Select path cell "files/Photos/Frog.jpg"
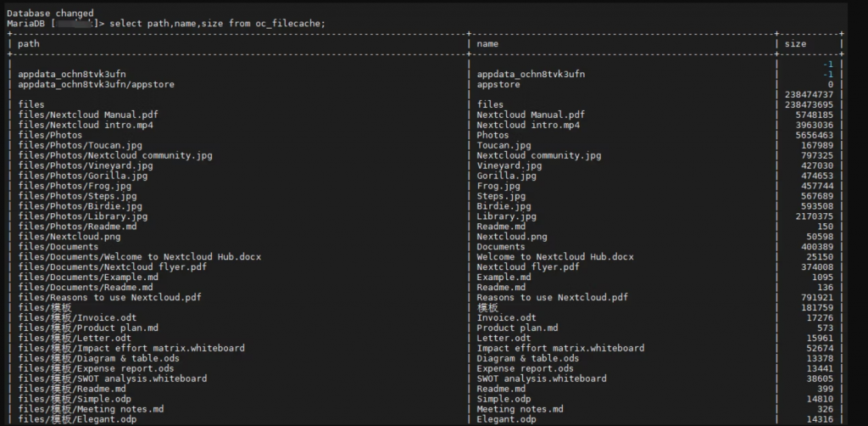The width and height of the screenshot is (868, 426). pyautogui.click(x=75, y=186)
